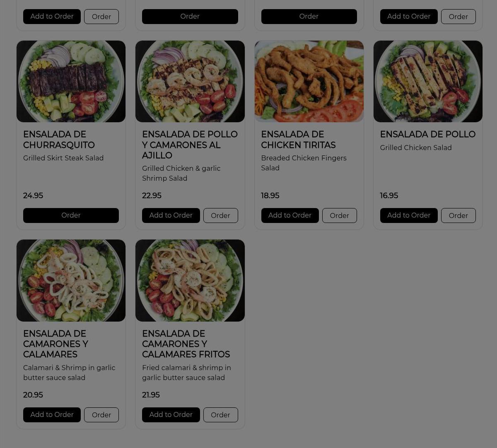Add Ensalada de Chicken Tiritas to order
Screen dimensions: 497x448
[290, 216]
